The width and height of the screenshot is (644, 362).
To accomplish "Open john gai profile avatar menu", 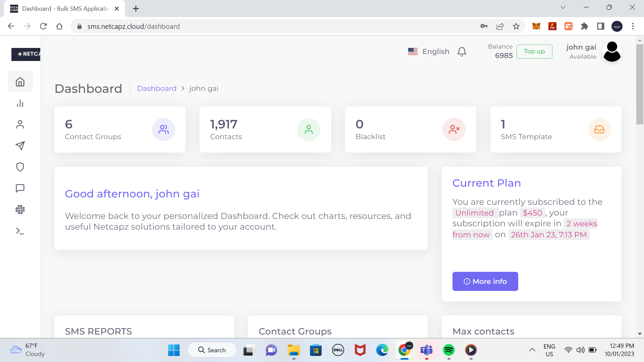I will [612, 52].
